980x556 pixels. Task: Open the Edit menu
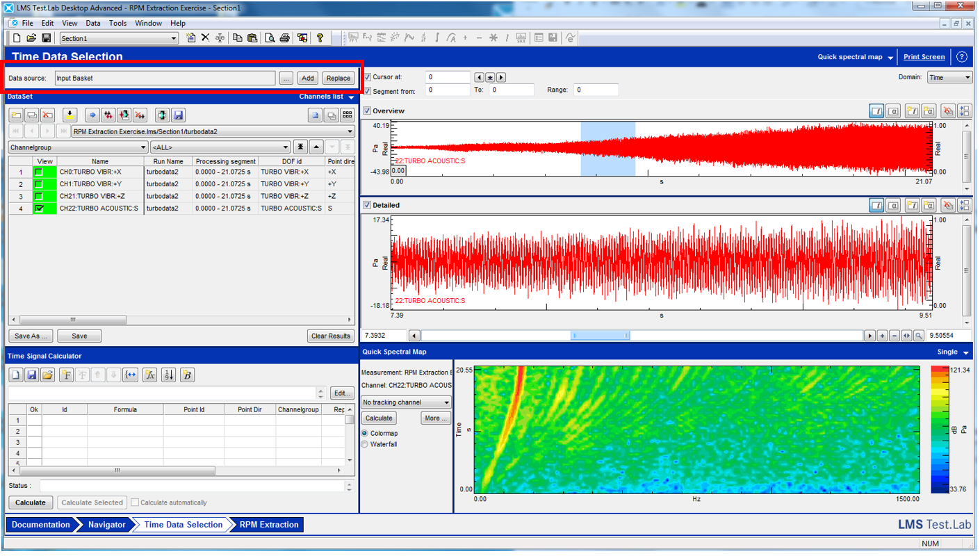tap(47, 23)
